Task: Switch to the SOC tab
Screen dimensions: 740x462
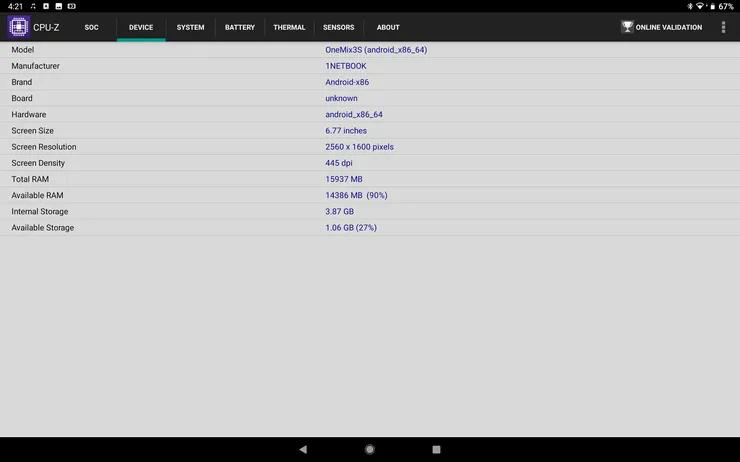Action: [92, 27]
